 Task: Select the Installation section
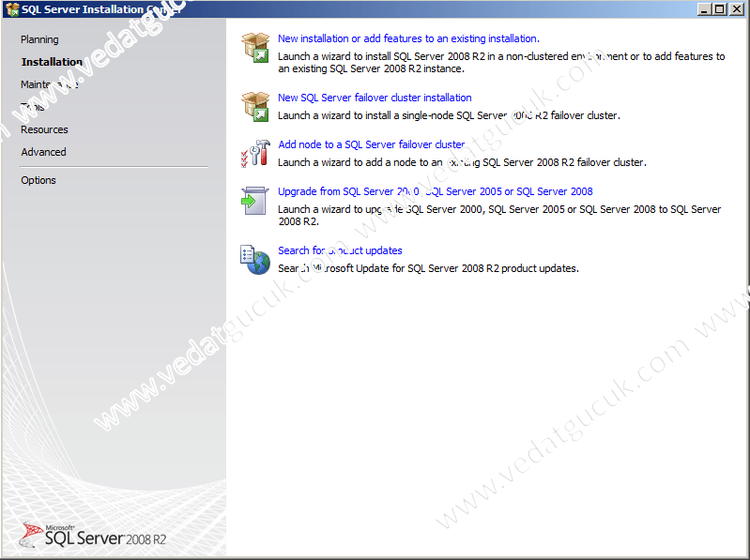(x=52, y=62)
